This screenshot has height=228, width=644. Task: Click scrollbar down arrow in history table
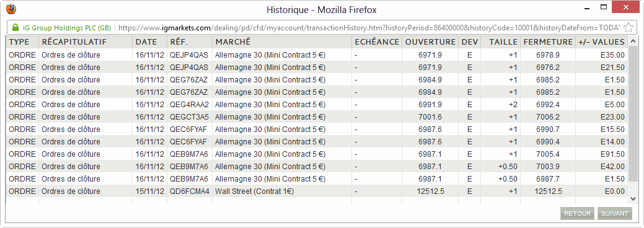coord(632,198)
